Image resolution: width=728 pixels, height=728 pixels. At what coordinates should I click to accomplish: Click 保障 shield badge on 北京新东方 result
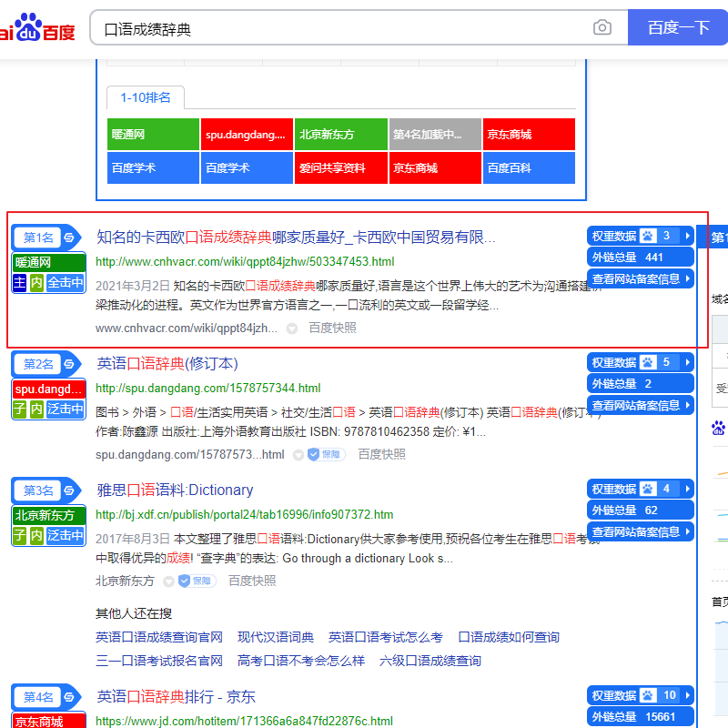coord(197,581)
